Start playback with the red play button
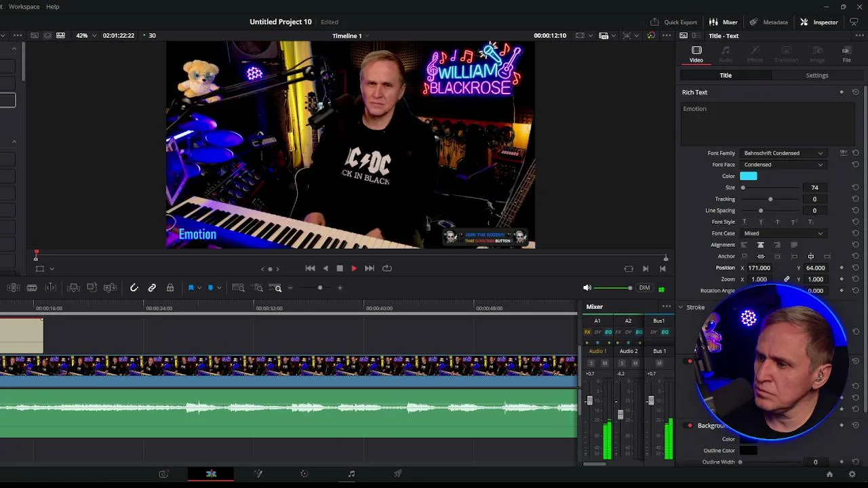The height and width of the screenshot is (488, 868). (354, 268)
